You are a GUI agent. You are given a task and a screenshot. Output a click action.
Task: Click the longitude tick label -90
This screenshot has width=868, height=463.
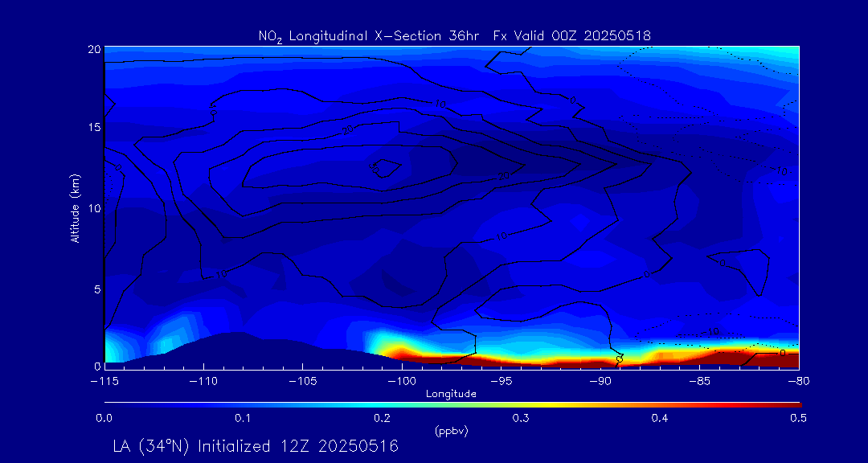click(600, 382)
